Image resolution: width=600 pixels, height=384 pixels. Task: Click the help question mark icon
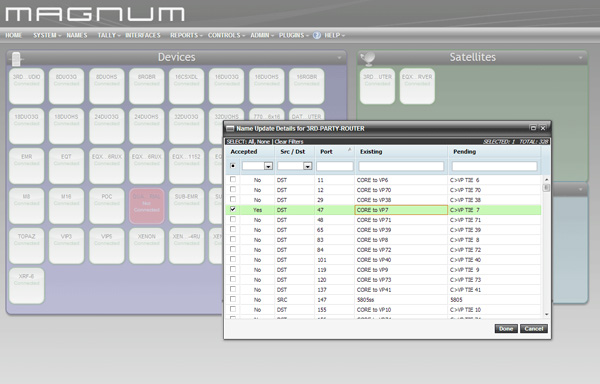tap(316, 35)
